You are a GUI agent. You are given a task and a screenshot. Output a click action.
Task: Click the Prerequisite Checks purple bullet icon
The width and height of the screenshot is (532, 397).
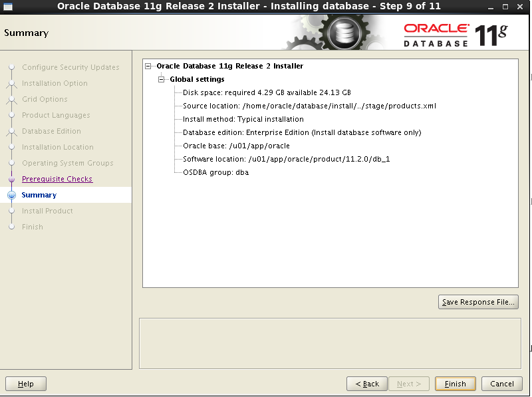11,179
